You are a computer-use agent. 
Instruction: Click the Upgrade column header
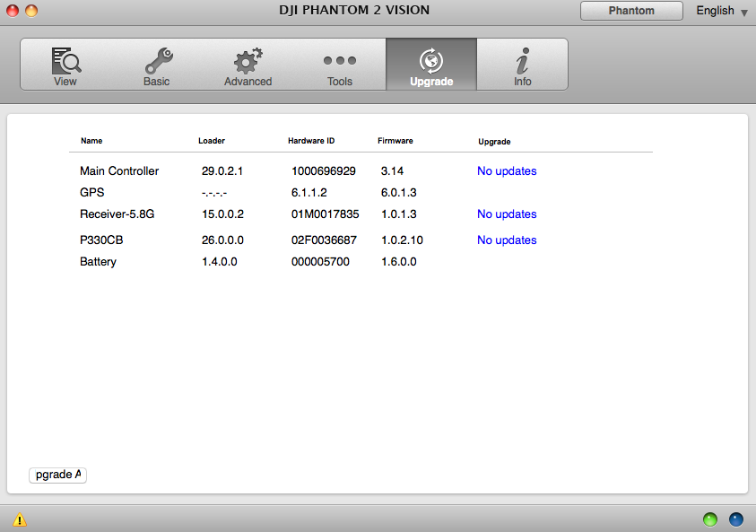point(494,142)
